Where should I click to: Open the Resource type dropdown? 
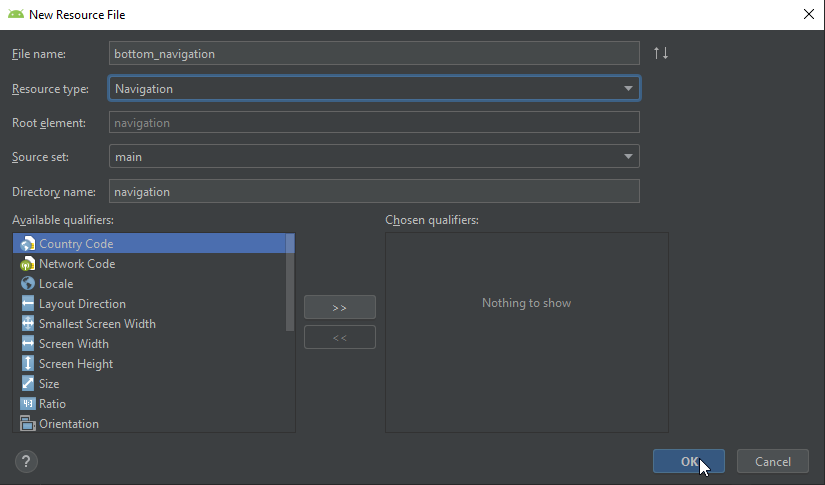(374, 88)
